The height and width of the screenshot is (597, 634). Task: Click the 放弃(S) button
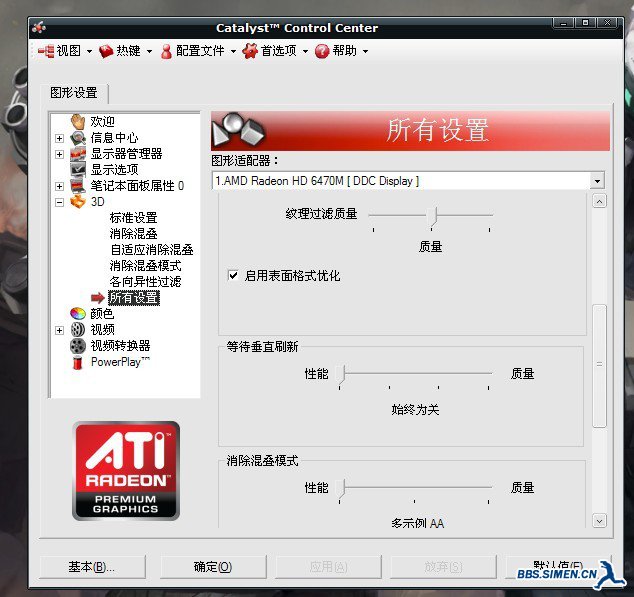pyautogui.click(x=443, y=567)
